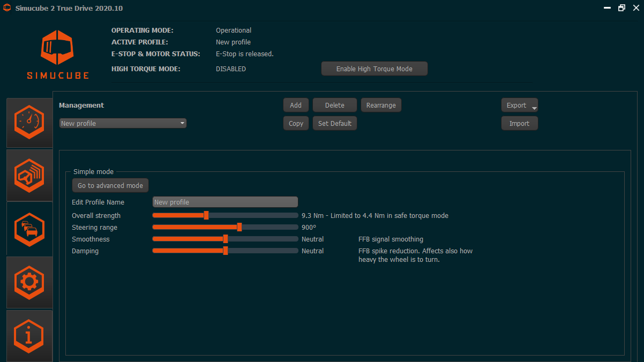Restore down the True Drive window
Image resolution: width=644 pixels, height=362 pixels.
621,8
